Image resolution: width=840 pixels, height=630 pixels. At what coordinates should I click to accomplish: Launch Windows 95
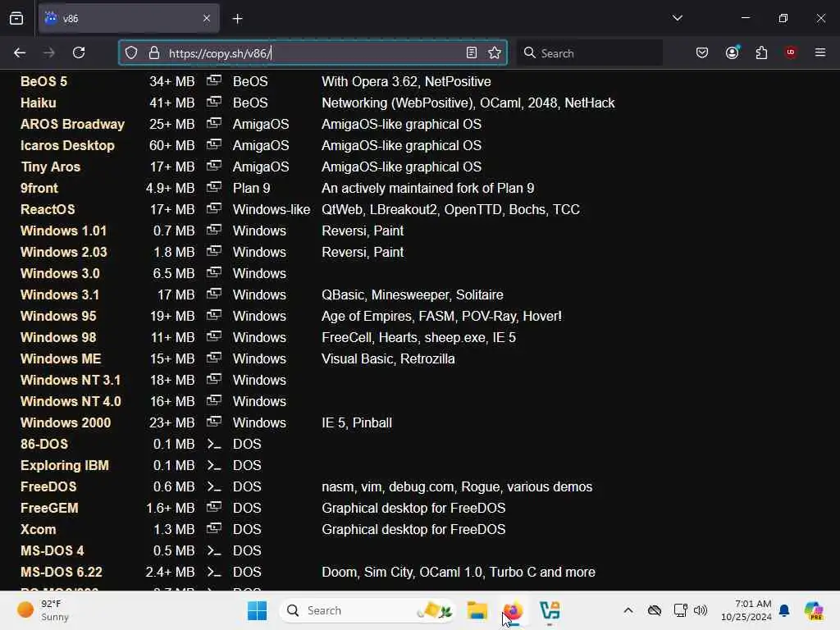click(x=58, y=316)
